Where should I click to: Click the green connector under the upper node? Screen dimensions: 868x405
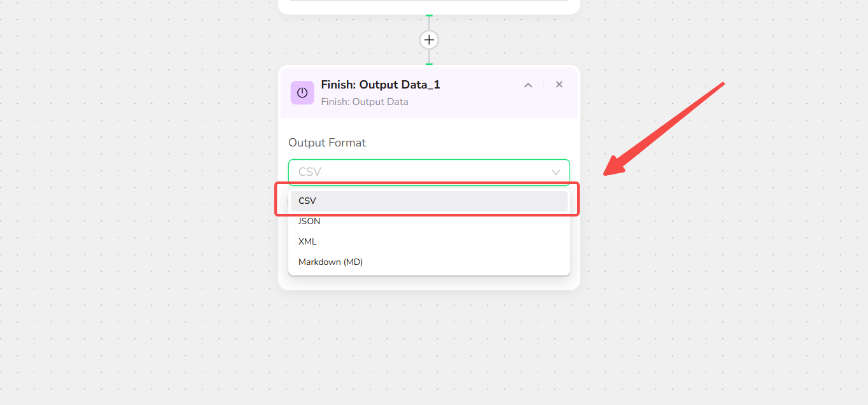click(x=429, y=15)
